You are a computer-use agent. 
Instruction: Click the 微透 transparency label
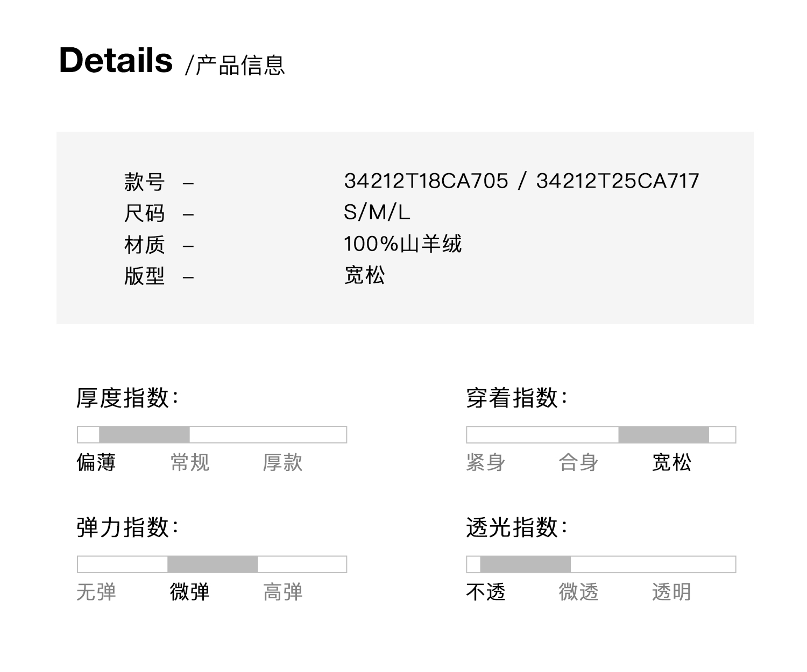pos(578,592)
